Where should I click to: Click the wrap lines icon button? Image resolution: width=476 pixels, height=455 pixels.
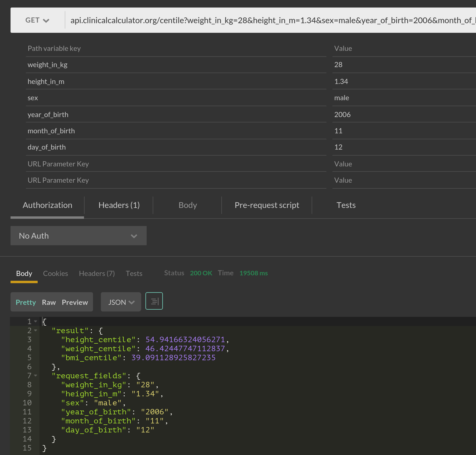pyautogui.click(x=154, y=301)
